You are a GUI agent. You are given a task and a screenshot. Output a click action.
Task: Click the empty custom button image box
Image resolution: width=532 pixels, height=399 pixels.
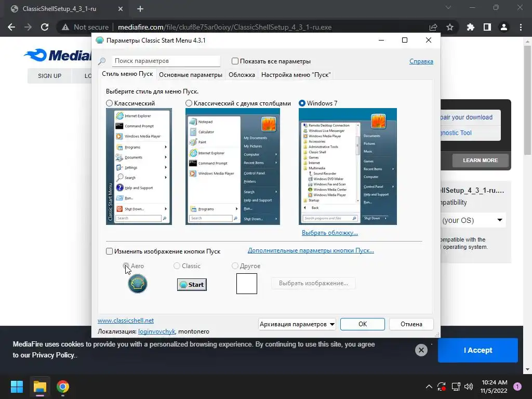247,284
